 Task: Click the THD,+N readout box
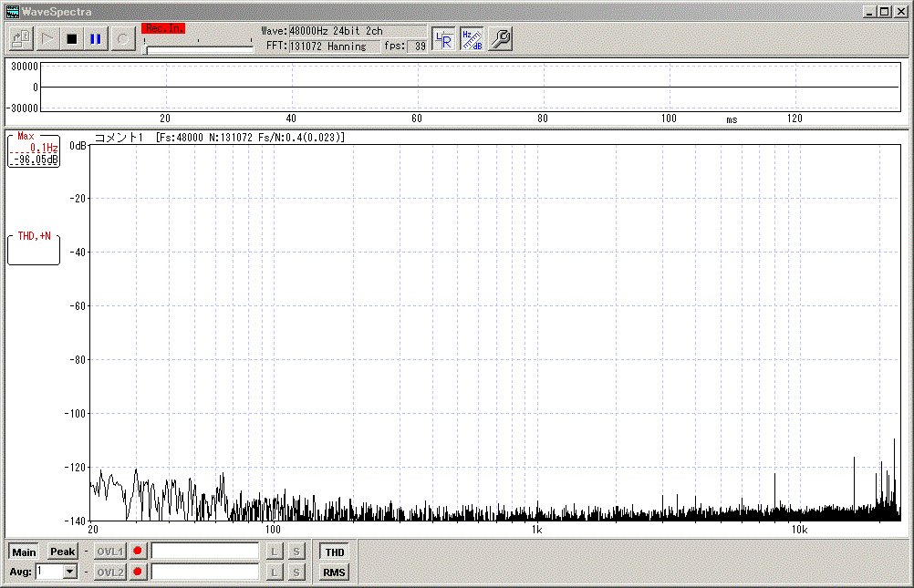coord(34,248)
